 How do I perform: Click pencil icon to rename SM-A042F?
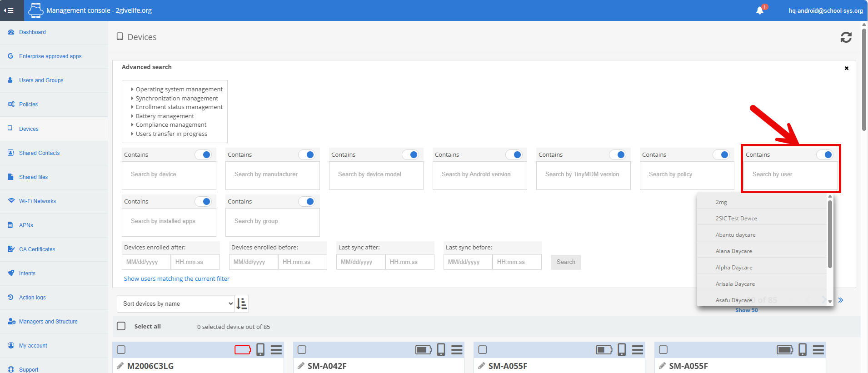301,366
